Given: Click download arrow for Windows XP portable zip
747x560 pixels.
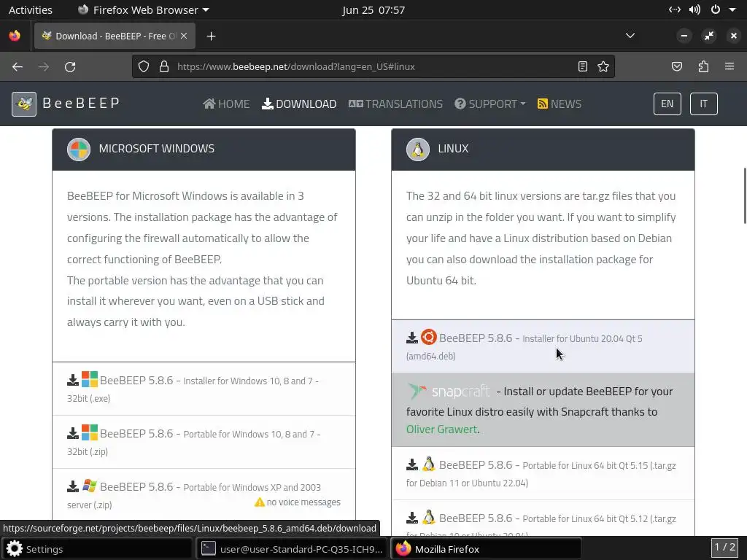Looking at the screenshot, I should coord(73,486).
